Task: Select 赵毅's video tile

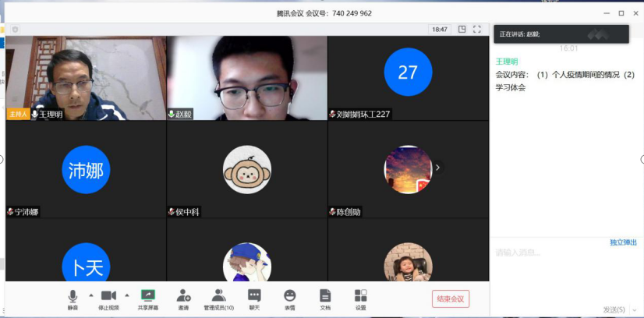Action: (246, 77)
